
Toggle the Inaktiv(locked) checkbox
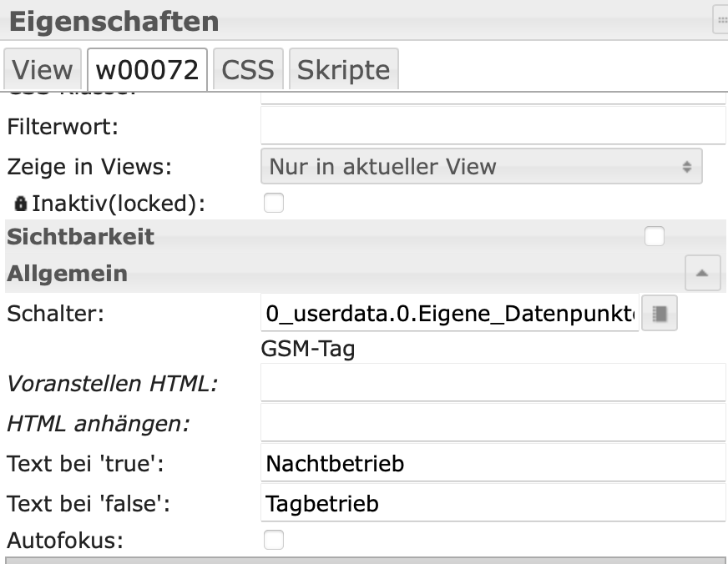(x=274, y=203)
